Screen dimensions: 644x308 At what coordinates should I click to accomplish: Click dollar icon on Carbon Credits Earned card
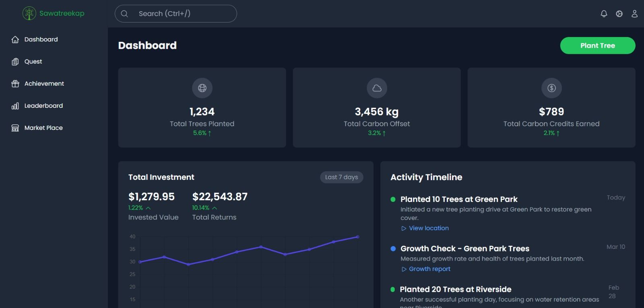(551, 88)
